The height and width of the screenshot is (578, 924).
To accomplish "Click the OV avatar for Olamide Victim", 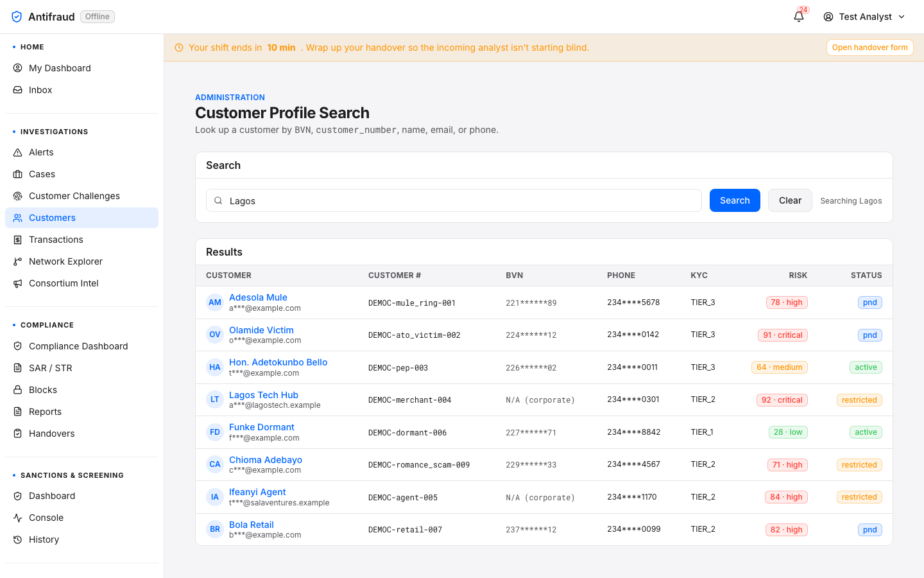I will (x=215, y=335).
